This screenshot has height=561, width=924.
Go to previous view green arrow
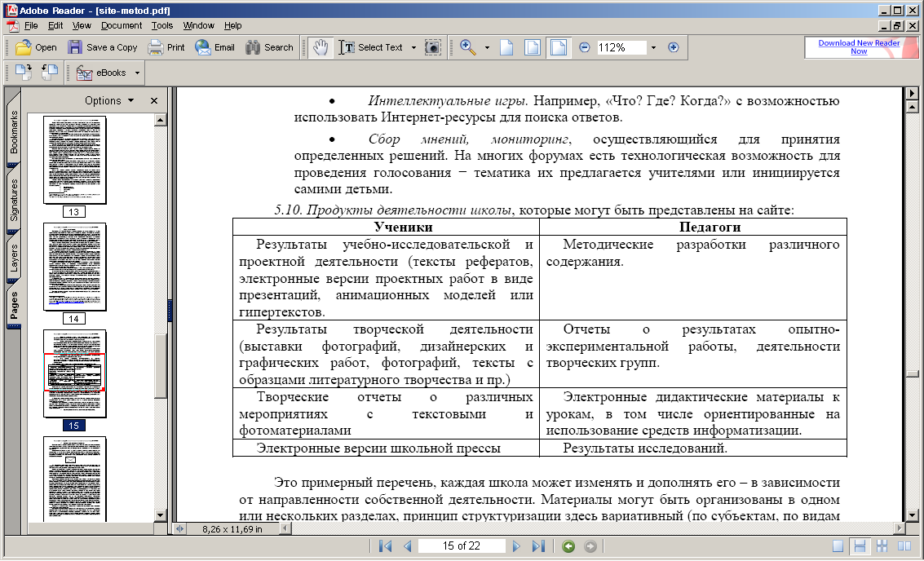click(568, 546)
